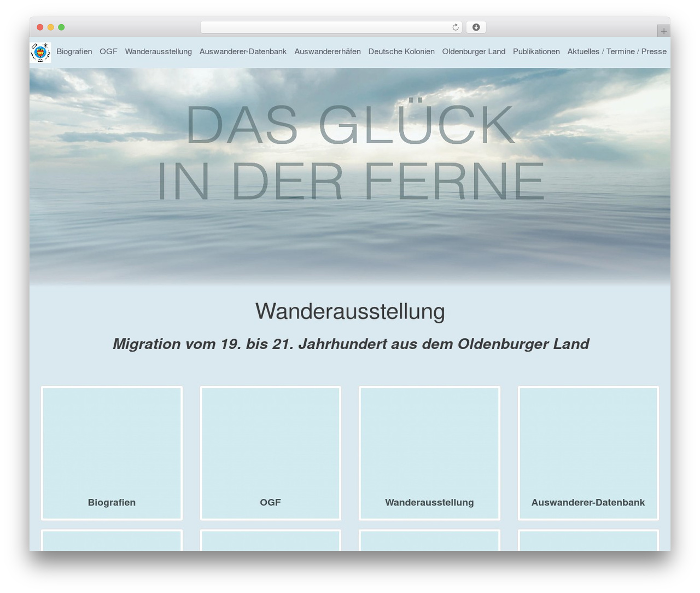Go to Publikationen menu item
700x593 pixels.
click(x=536, y=51)
